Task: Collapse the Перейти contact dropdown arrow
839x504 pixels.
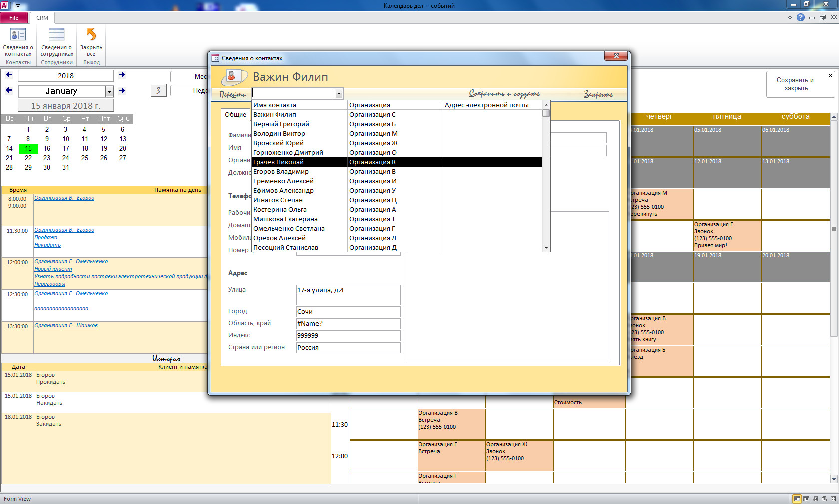Action: point(339,93)
